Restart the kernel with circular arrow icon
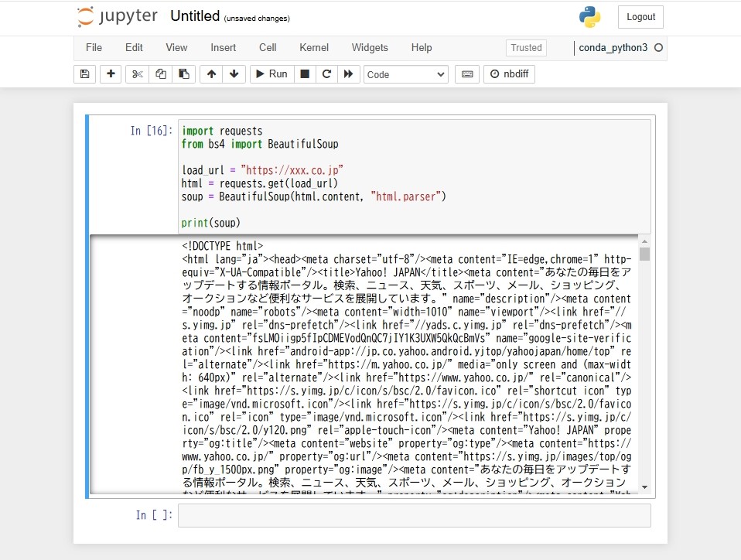 pyautogui.click(x=326, y=74)
